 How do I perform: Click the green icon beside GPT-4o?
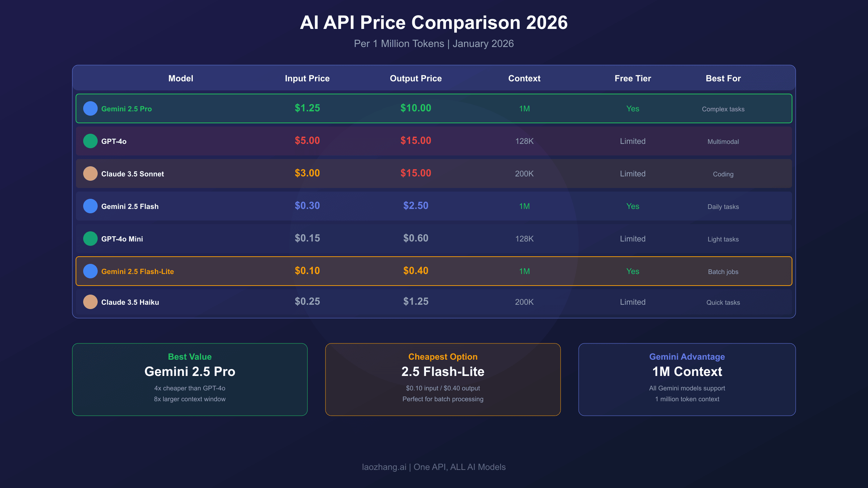pyautogui.click(x=90, y=141)
